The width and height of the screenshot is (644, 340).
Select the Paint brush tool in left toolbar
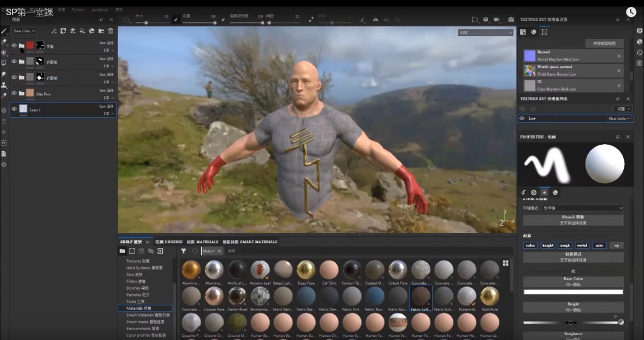[x=4, y=30]
